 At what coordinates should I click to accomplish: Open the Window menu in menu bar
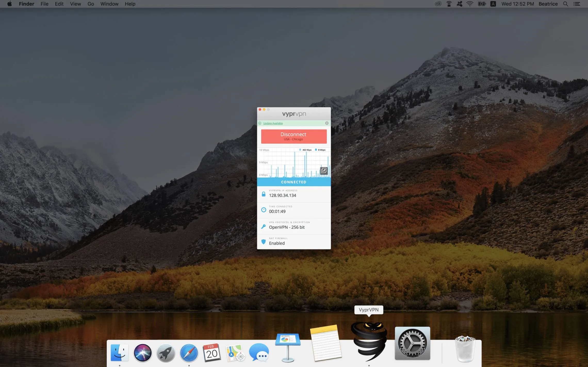tap(109, 4)
